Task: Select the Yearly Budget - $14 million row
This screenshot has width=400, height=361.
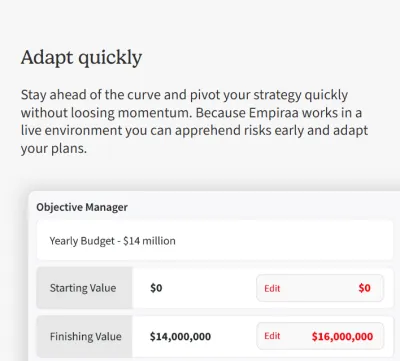Action: pos(215,240)
